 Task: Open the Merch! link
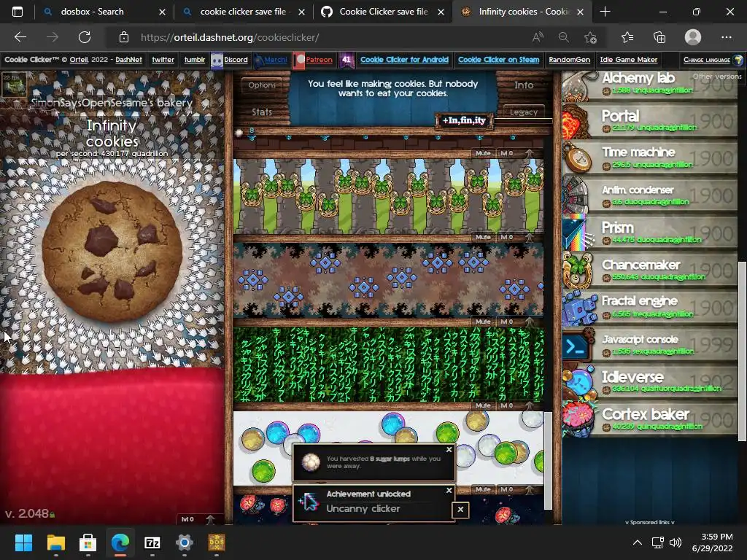pos(275,60)
